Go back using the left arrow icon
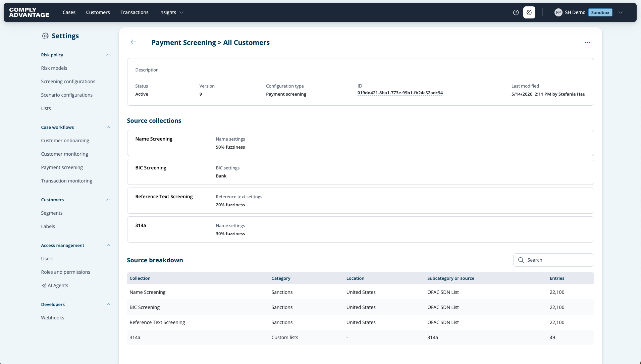 (x=133, y=42)
